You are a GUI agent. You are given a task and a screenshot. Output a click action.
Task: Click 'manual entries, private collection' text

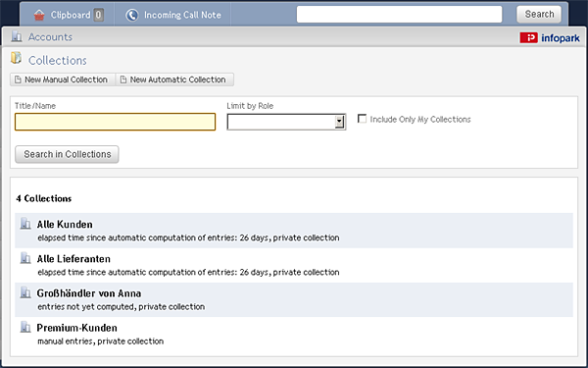pos(101,342)
